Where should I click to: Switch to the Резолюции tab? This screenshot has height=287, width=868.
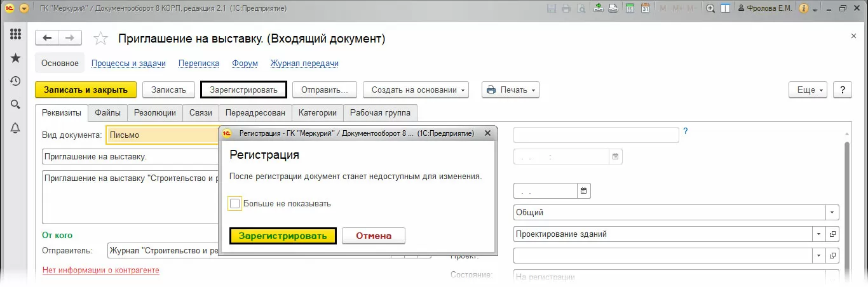point(155,113)
